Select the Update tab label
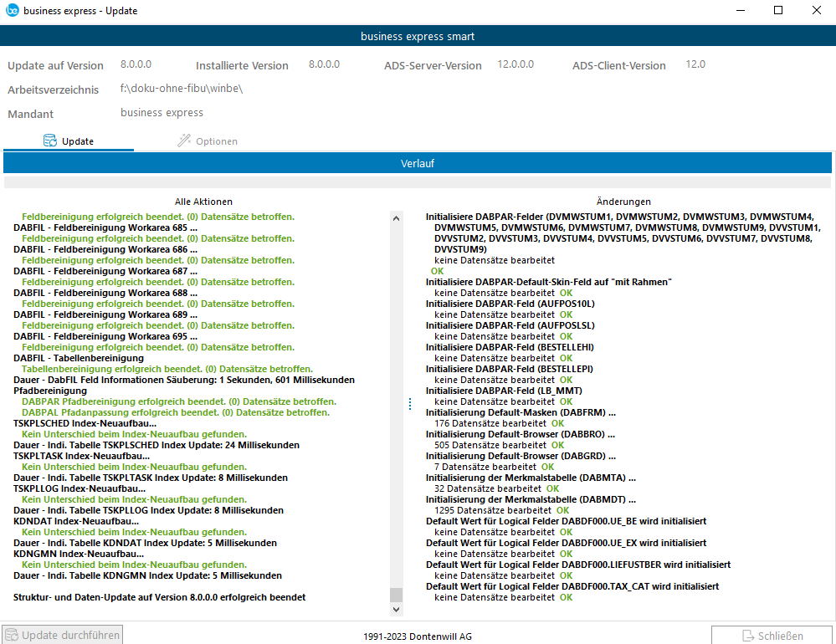This screenshot has height=644, width=836. point(78,141)
